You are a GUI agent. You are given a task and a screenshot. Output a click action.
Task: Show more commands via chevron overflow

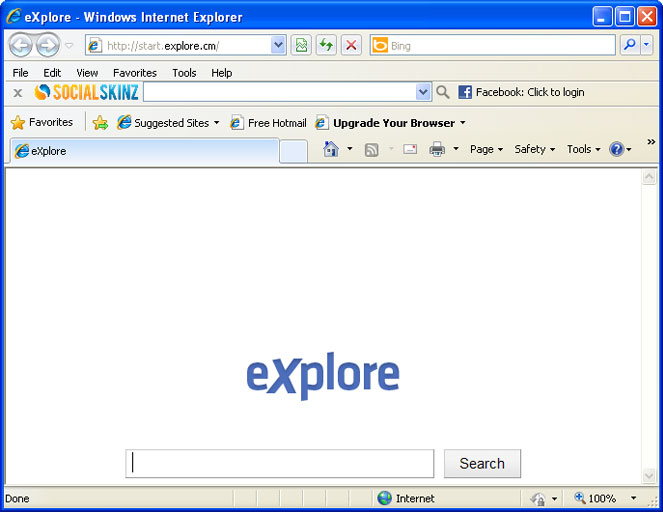tap(651, 142)
